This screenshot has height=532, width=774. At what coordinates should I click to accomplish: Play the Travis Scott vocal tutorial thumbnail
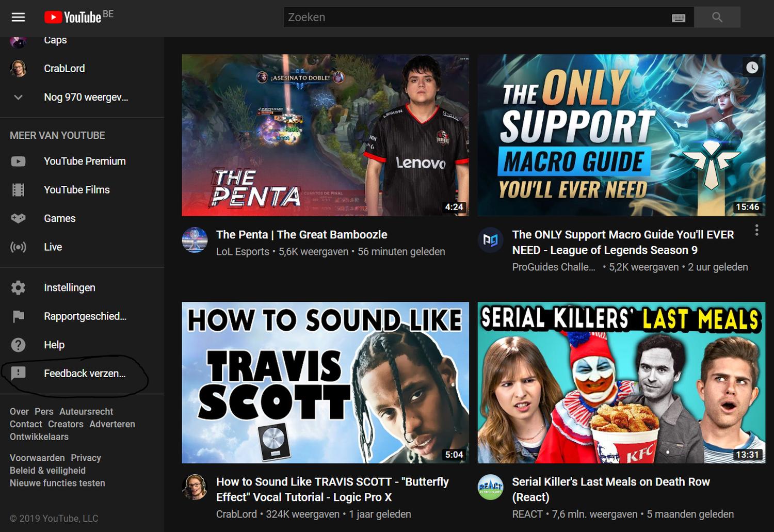pos(325,382)
